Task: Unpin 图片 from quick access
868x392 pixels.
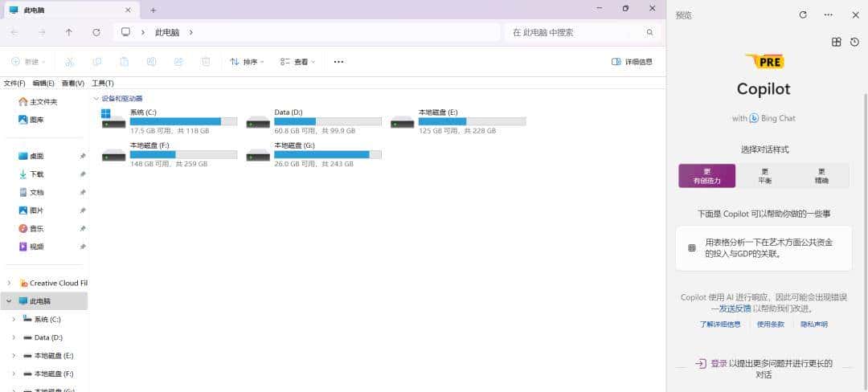Action: tap(83, 210)
